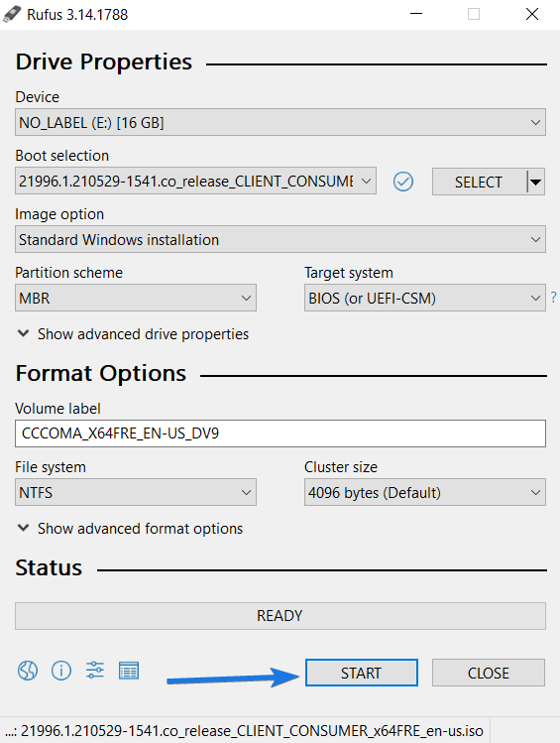Expand Show advanced format options
The width and height of the screenshot is (560, 743).
tap(130, 529)
